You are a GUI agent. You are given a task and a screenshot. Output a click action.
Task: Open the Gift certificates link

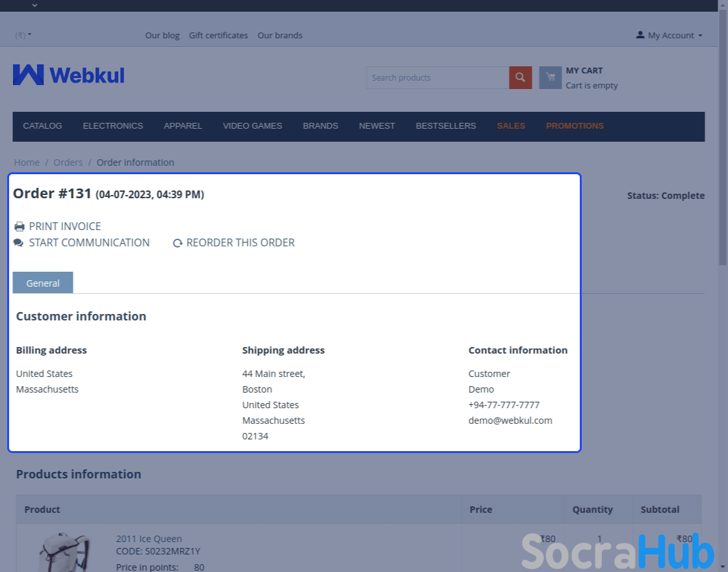(218, 35)
